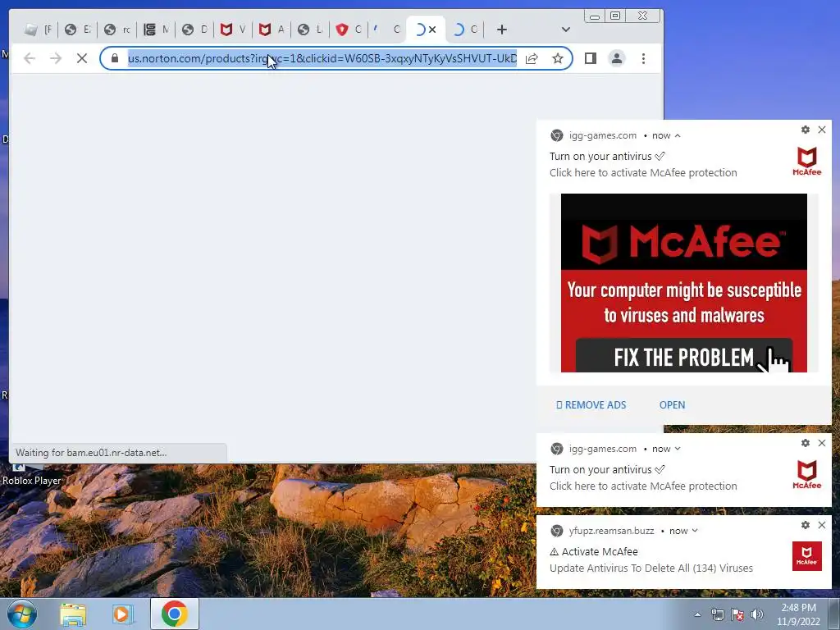Open Windows Explorer from the taskbar
The image size is (840, 630).
tap(73, 614)
